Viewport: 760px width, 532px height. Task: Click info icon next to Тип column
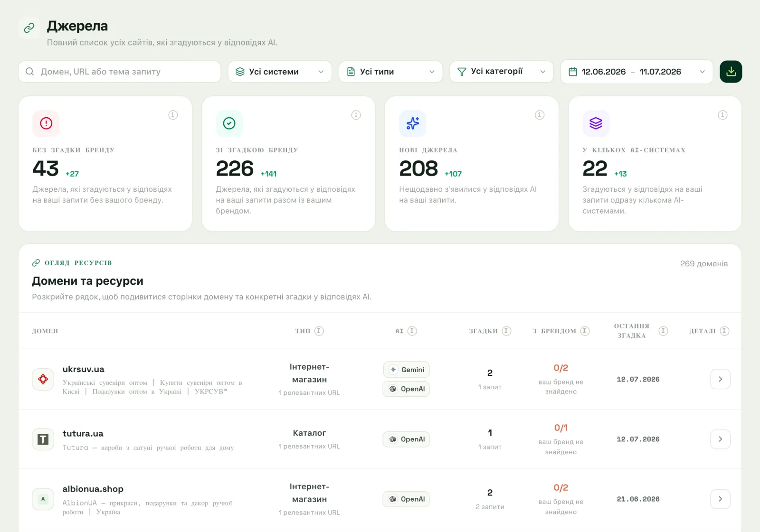pyautogui.click(x=319, y=331)
